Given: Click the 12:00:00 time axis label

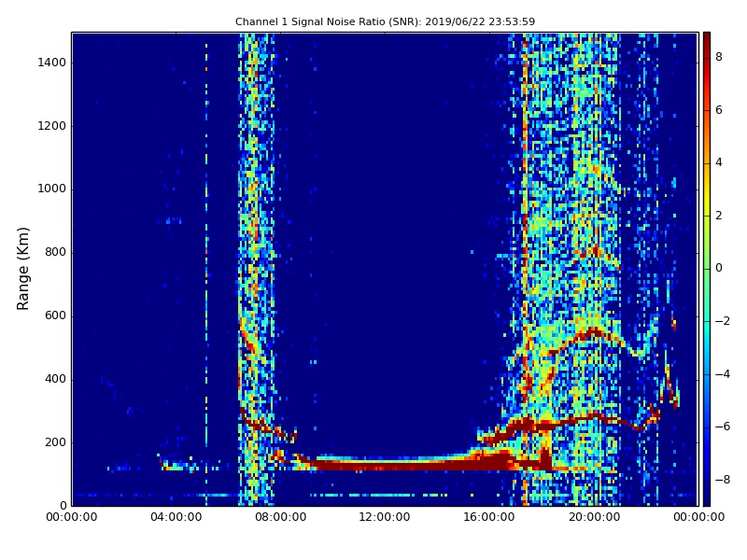Looking at the screenshot, I should click(385, 517).
